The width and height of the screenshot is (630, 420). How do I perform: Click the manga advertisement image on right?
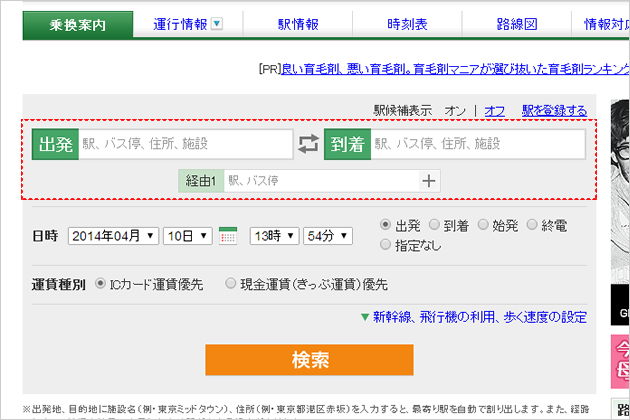(x=620, y=212)
